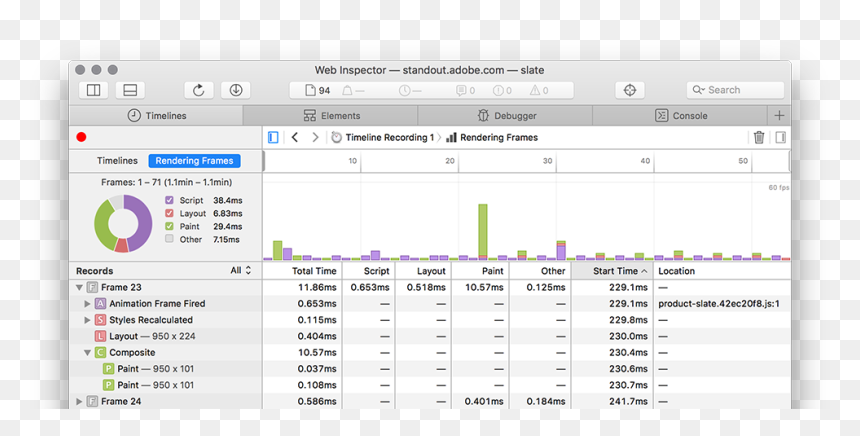Click the Layout L record icon
The image size is (860, 436).
click(x=100, y=336)
